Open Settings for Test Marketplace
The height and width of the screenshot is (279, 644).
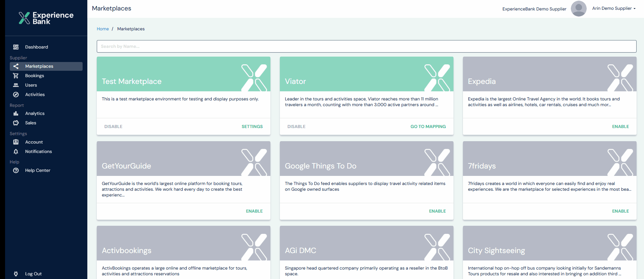tap(252, 127)
